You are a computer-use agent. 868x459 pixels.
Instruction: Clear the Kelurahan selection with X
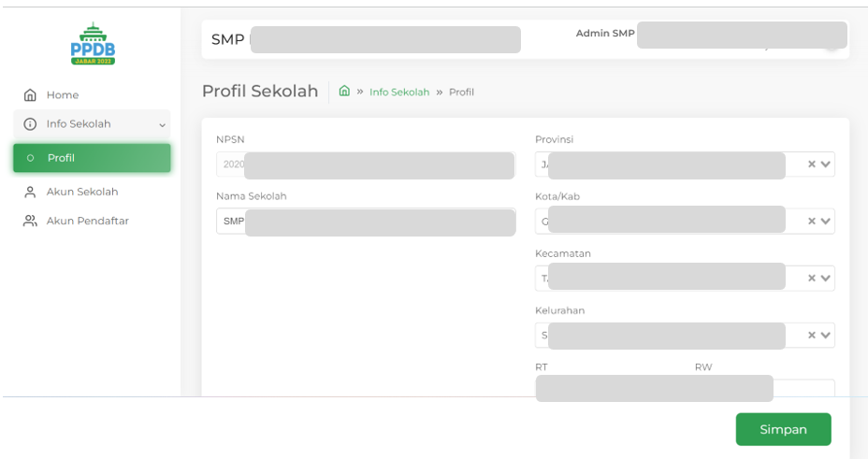pyautogui.click(x=812, y=336)
